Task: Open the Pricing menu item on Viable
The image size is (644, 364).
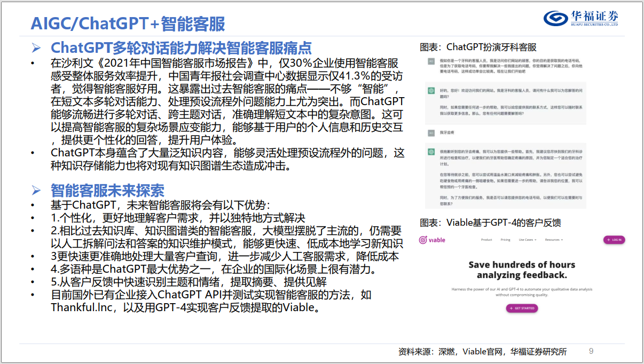Action: click(x=505, y=240)
